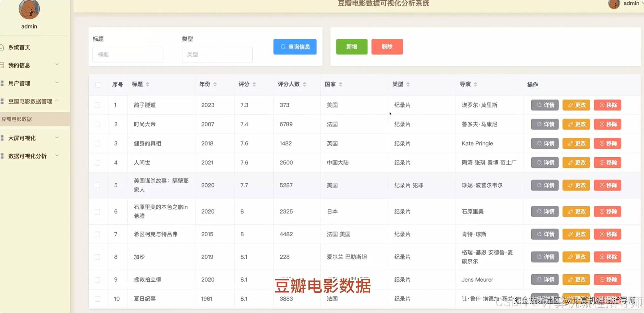Screen dimensions: 644x313
Task: Focus the 标题 search input field
Action: [128, 55]
